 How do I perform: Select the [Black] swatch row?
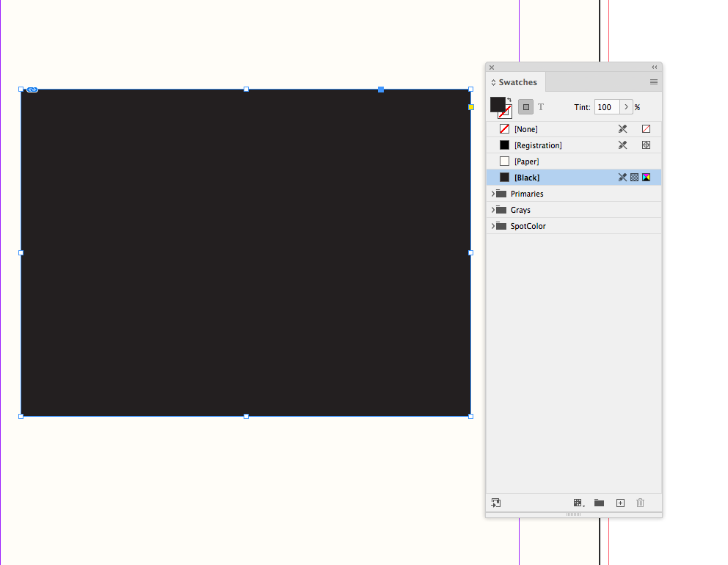574,178
